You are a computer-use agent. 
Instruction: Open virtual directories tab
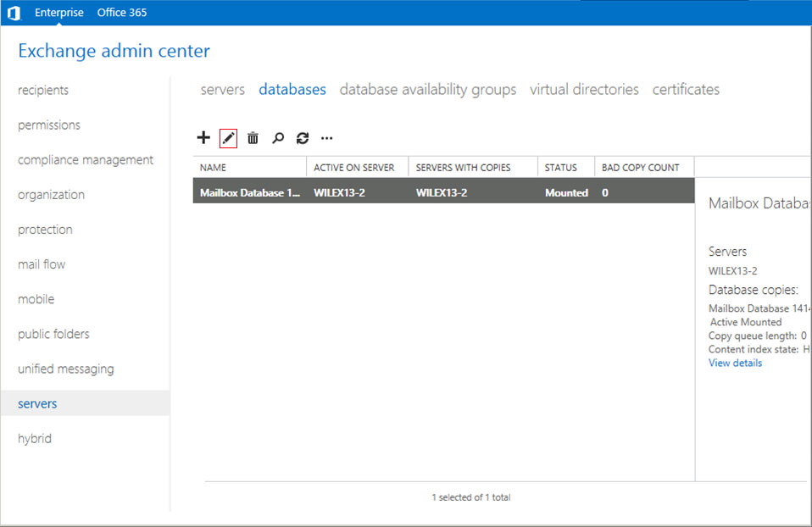click(x=584, y=89)
